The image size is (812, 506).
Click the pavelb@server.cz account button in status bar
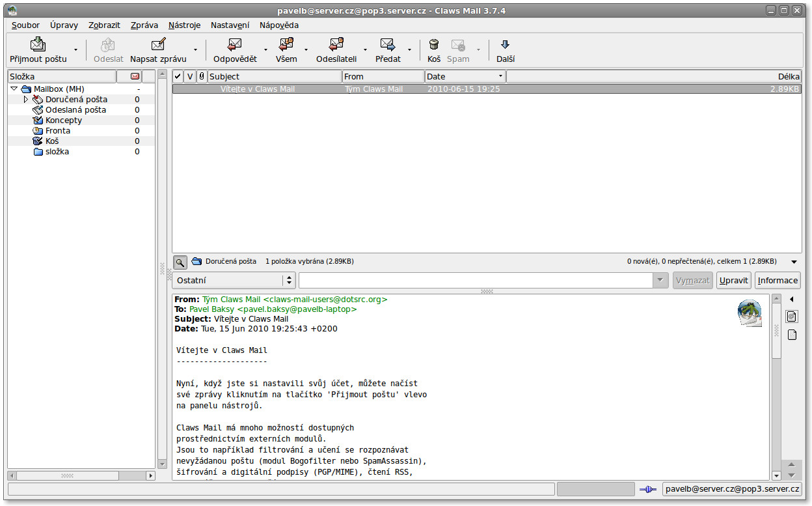[x=732, y=489]
